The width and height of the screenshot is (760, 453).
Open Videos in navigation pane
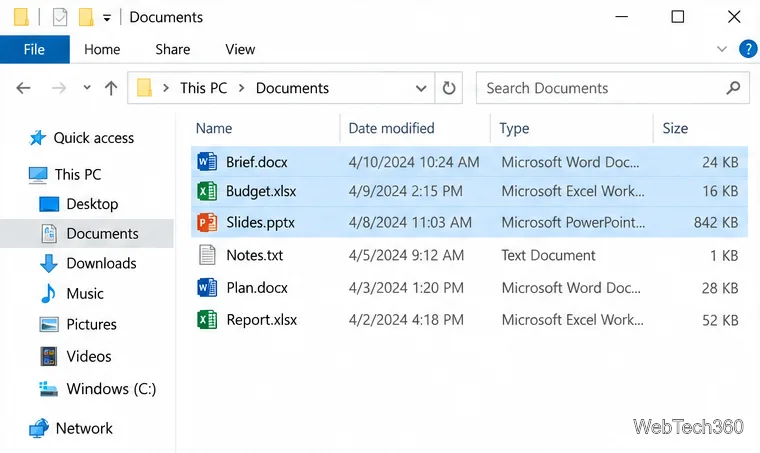tap(89, 357)
